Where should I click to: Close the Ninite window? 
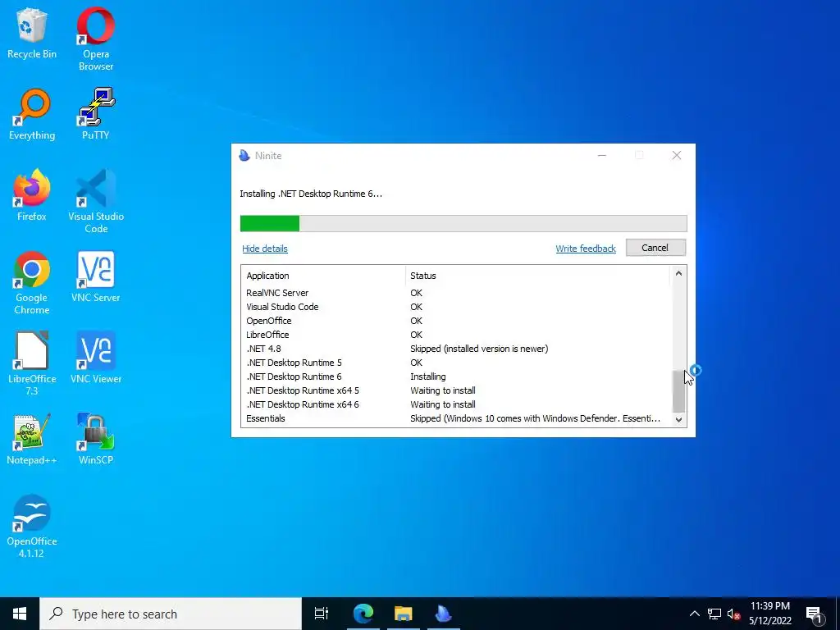677,155
